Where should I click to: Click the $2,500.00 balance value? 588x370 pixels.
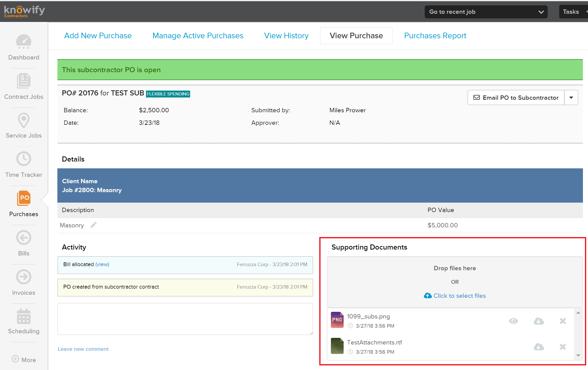154,110
